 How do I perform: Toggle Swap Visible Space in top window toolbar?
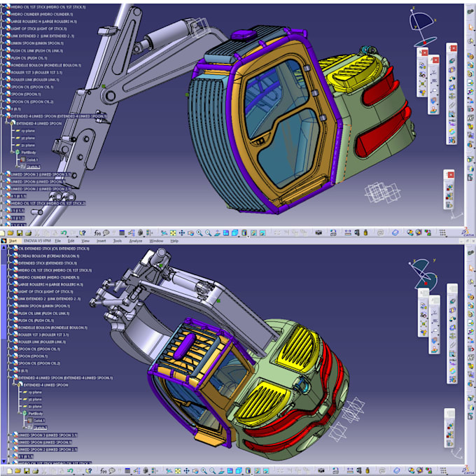tap(262, 233)
